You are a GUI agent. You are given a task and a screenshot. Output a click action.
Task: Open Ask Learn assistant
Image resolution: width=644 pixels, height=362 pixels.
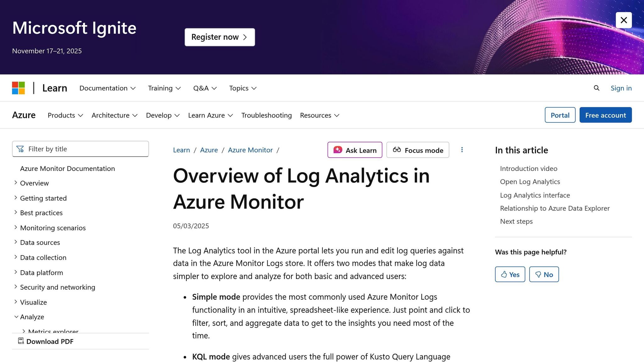(355, 150)
